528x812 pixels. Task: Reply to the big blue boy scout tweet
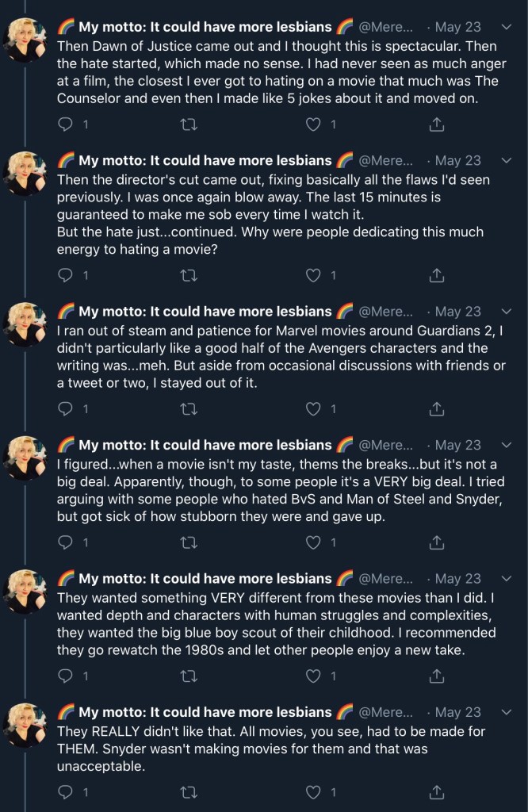coord(67,676)
